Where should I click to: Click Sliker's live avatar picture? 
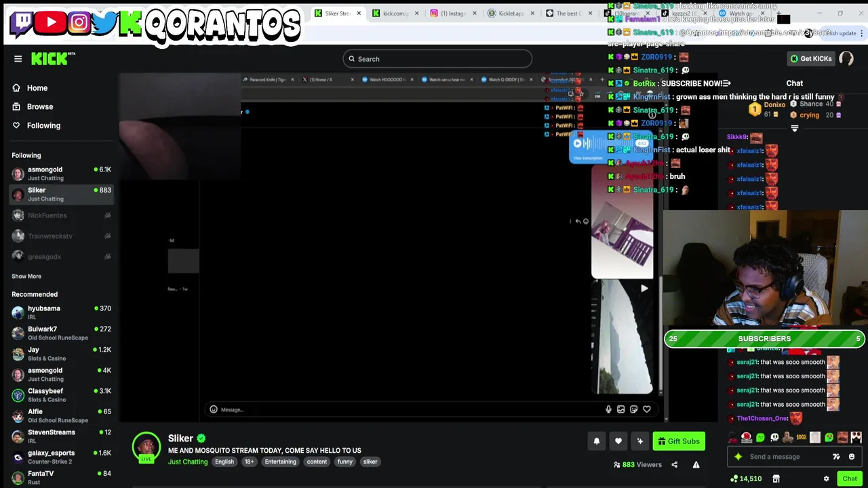tap(146, 447)
